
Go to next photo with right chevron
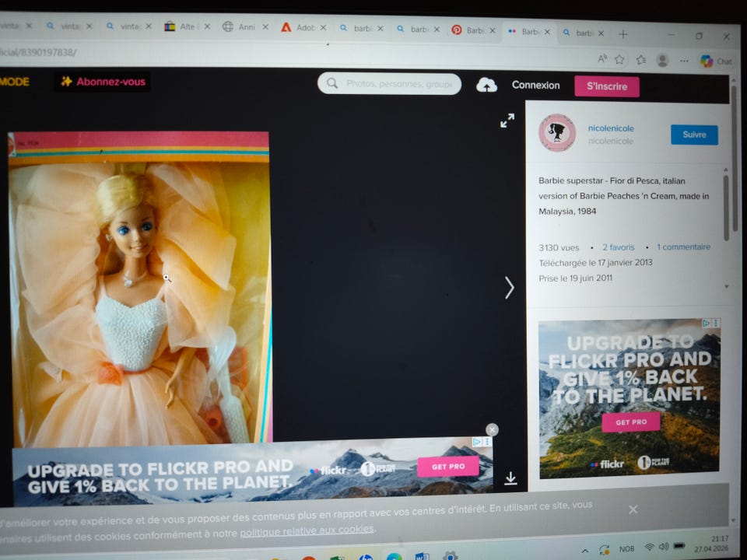[509, 288]
